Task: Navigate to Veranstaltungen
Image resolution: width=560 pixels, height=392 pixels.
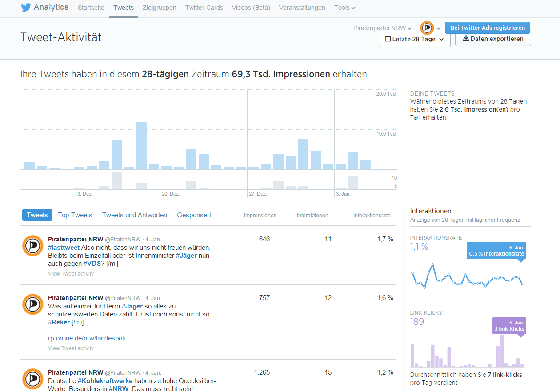Action: click(302, 8)
